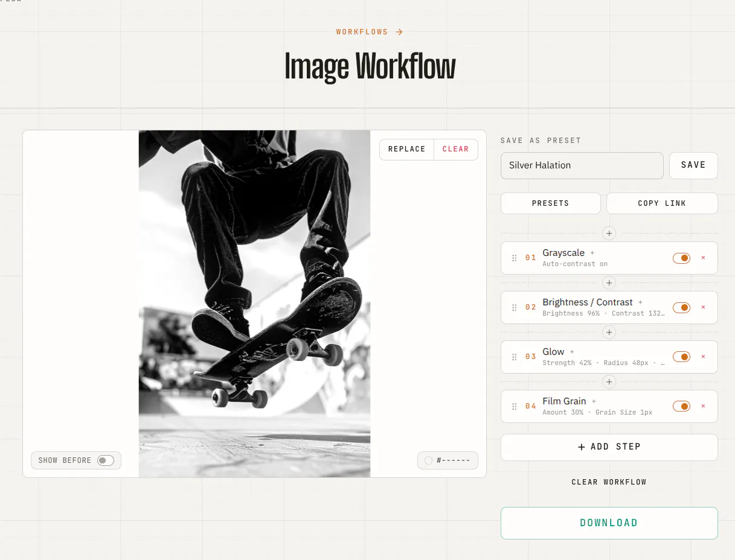Screen dimensions: 735x560
Task: Click step number 04
Action: point(531,407)
